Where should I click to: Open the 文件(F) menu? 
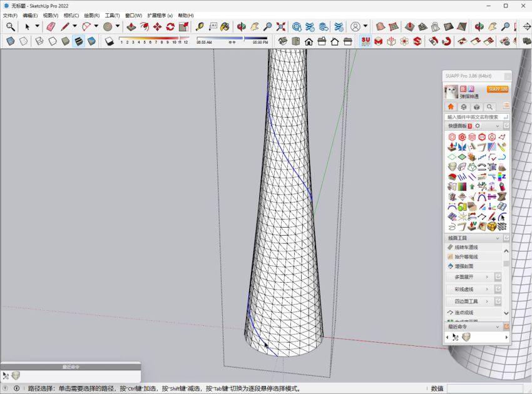10,16
